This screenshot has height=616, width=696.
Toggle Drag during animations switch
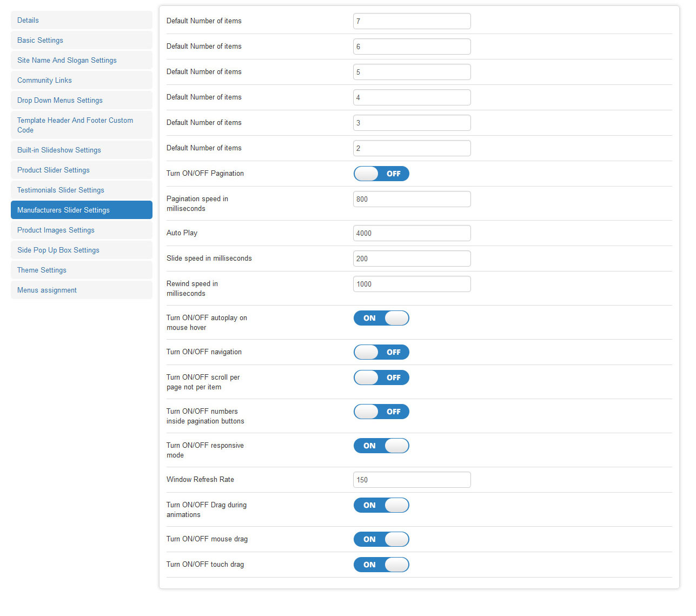[381, 505]
